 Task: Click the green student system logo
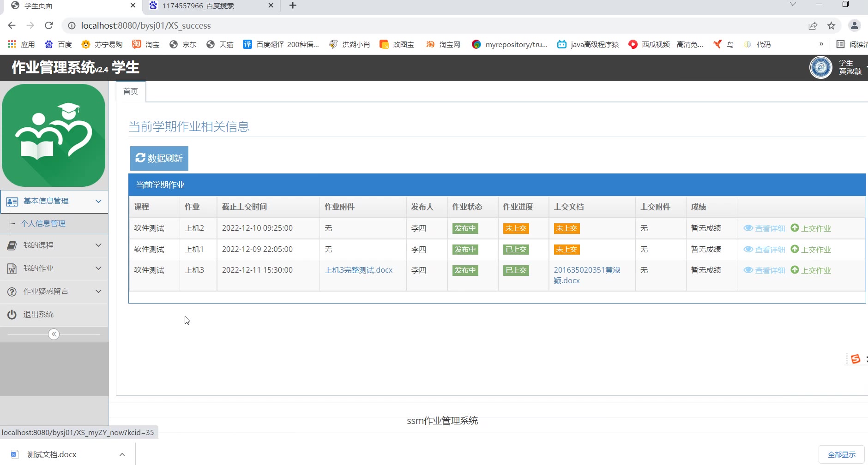click(x=54, y=135)
